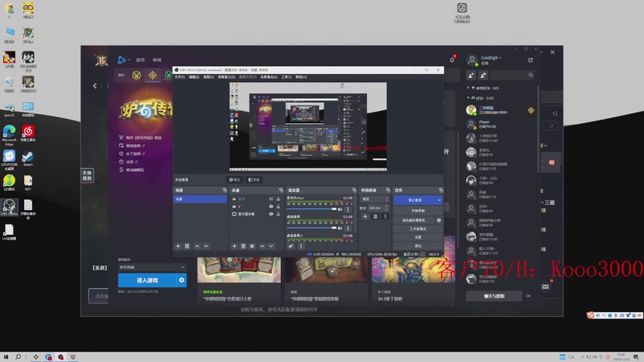The width and height of the screenshot is (644, 362).
Task: Open Battle.net notification bell
Action: coord(452,60)
